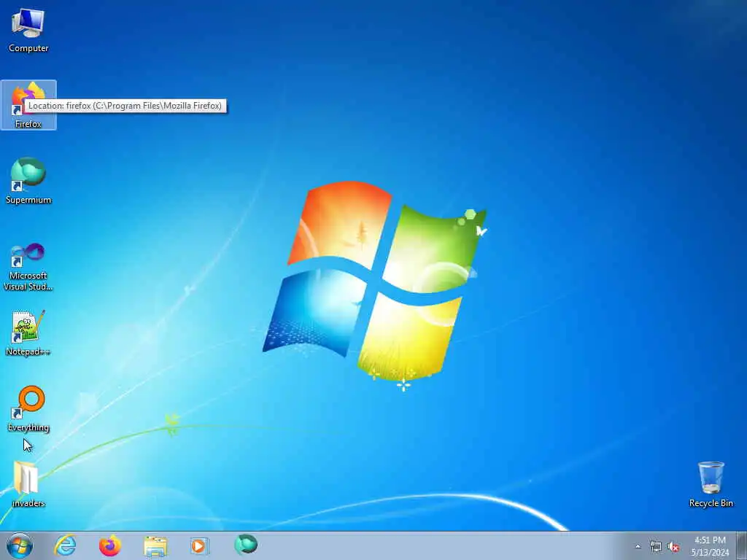
Task: Click the 'Computer' icon label text
Action: (28, 48)
